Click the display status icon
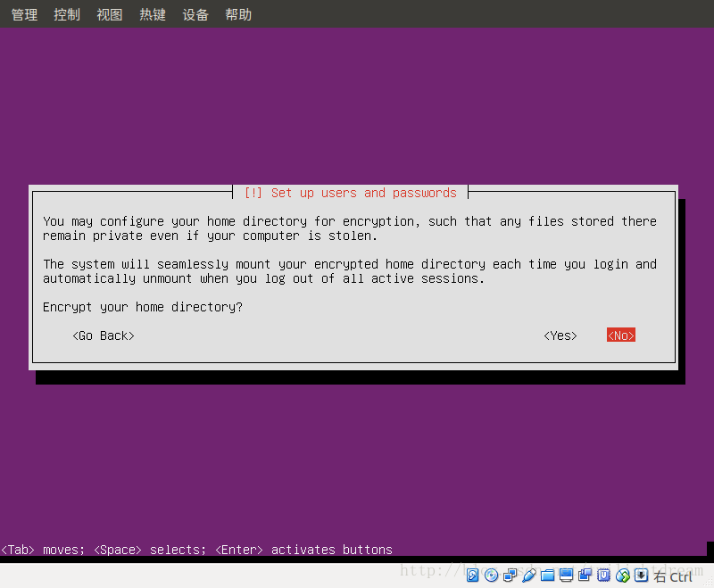 [x=567, y=575]
